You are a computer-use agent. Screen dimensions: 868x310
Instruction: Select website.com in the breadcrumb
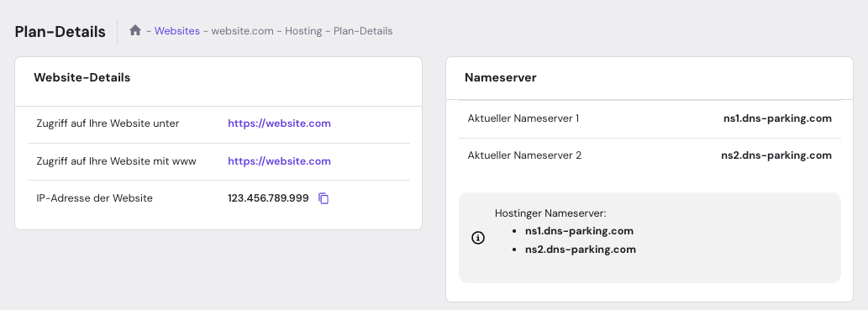[243, 31]
